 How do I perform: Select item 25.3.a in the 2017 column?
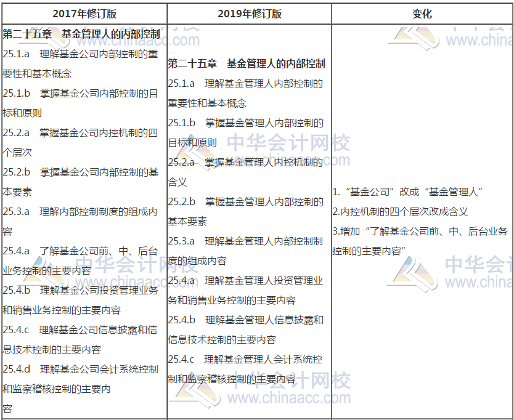point(80,221)
